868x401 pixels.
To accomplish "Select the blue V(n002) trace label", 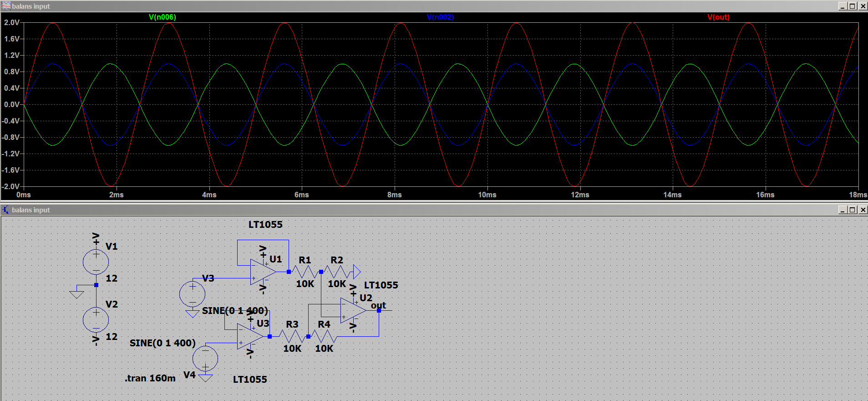I will [440, 17].
